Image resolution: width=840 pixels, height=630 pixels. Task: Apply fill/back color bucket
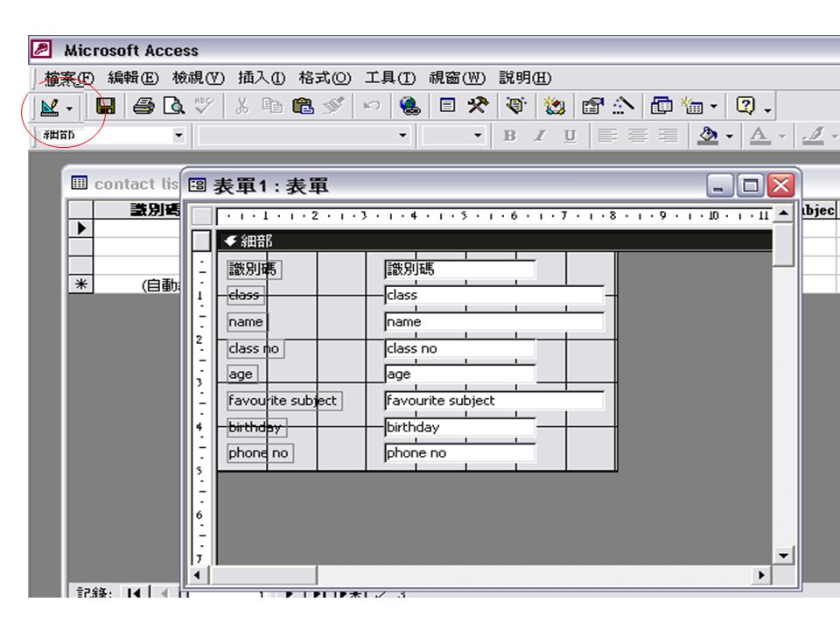(x=708, y=136)
